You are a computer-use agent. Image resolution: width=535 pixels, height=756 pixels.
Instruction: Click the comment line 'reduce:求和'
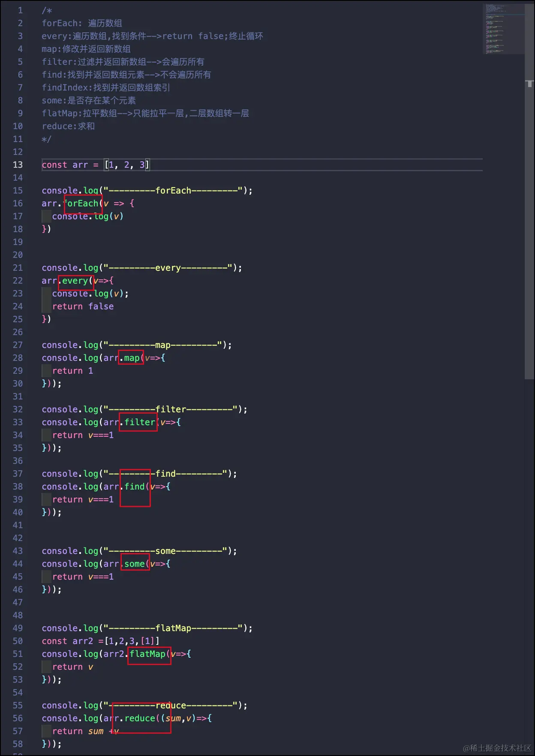68,126
